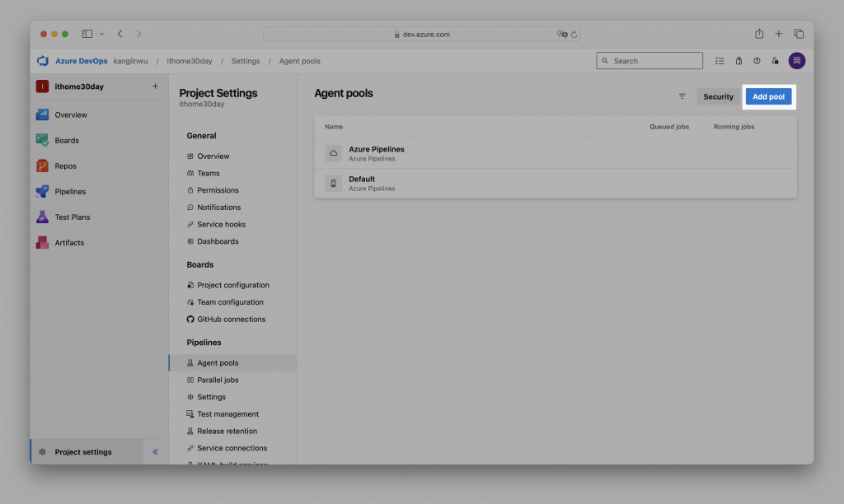Click the Queued jobs column header
The height and width of the screenshot is (504, 844).
pos(669,127)
